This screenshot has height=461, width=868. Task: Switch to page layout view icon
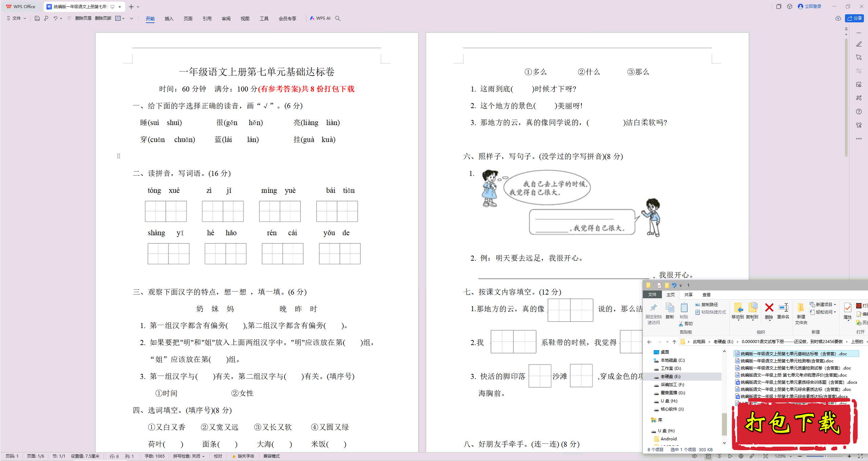[708, 456]
